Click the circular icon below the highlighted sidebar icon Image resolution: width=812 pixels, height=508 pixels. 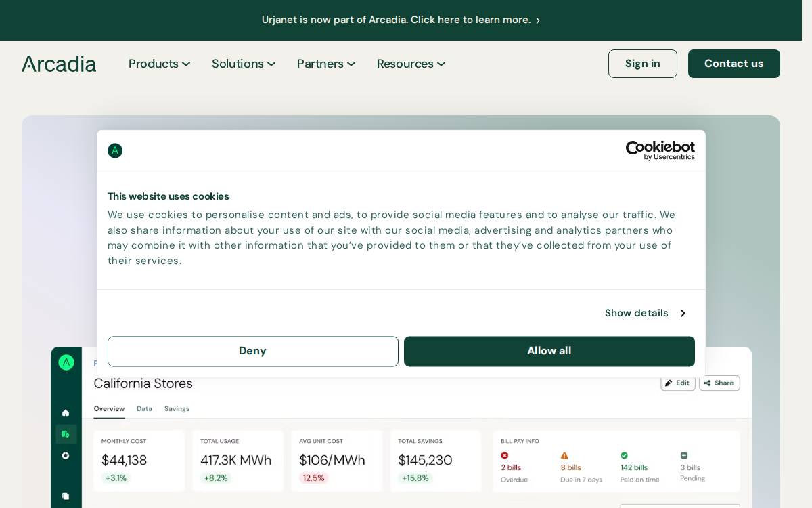(x=66, y=455)
